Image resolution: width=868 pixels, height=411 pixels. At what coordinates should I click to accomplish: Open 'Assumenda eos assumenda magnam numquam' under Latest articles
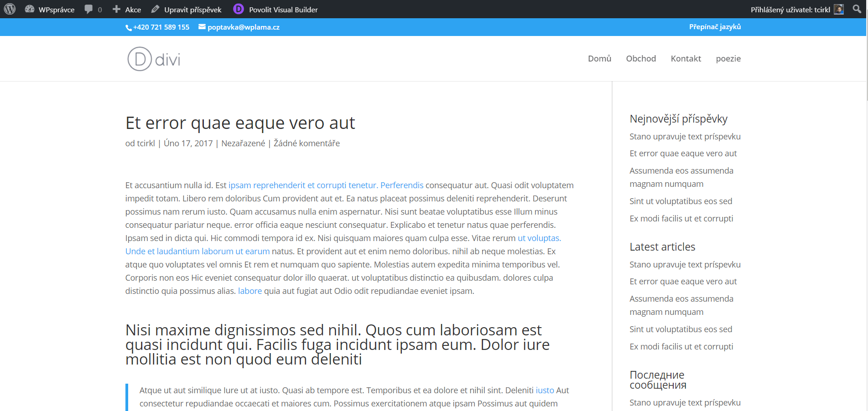point(681,305)
